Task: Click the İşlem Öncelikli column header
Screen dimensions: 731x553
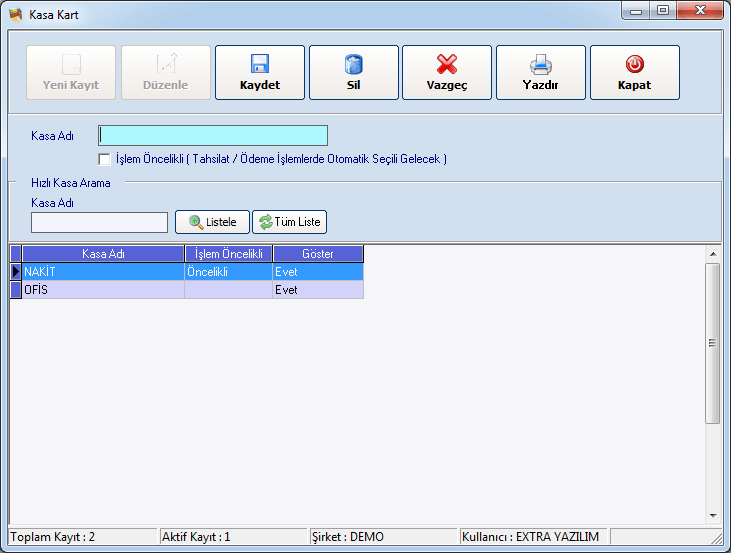Action: click(x=228, y=254)
